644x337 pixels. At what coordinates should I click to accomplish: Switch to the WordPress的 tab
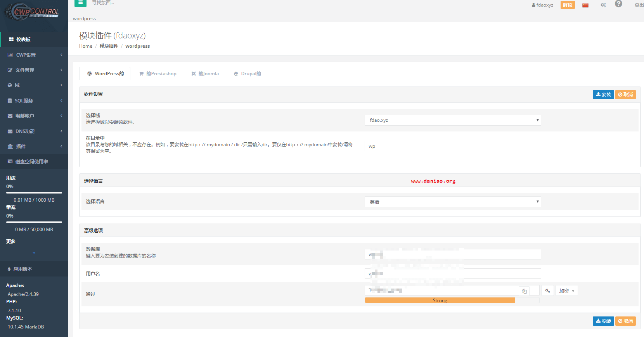(105, 74)
